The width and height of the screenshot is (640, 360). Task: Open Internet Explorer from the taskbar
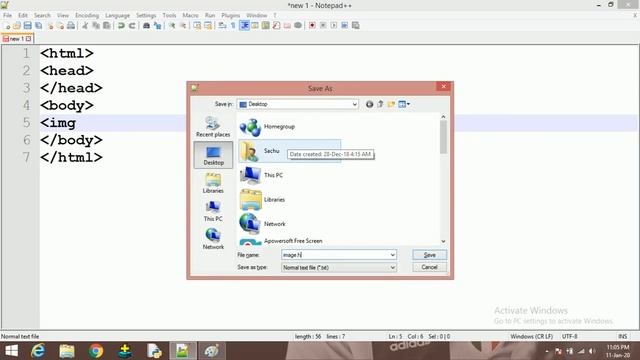[x=38, y=351]
